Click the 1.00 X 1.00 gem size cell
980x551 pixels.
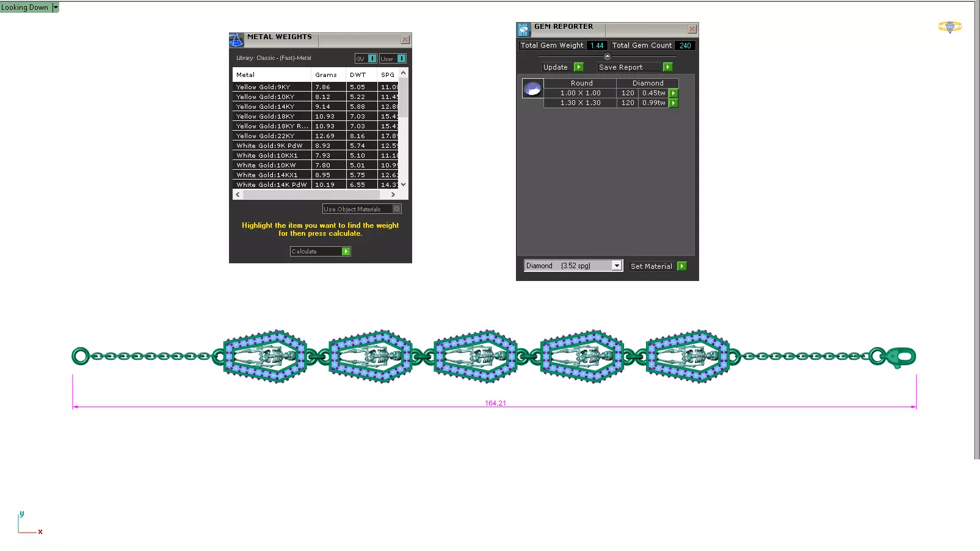tap(580, 93)
